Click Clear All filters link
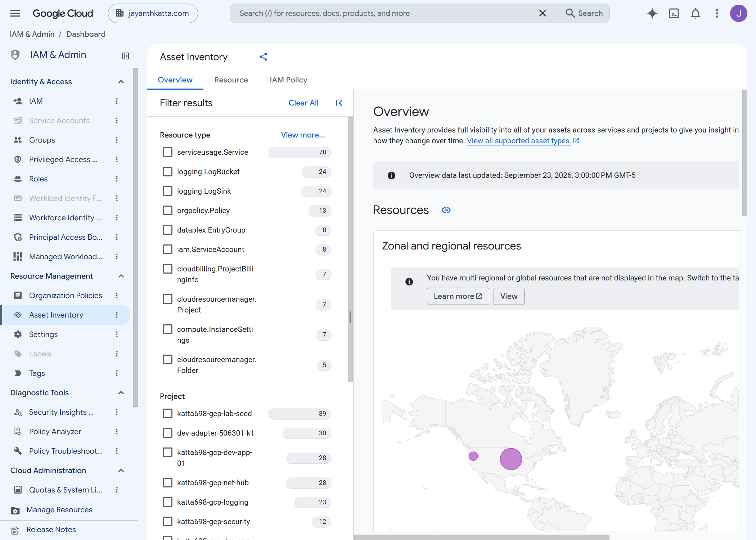The width and height of the screenshot is (756, 540). pyautogui.click(x=303, y=103)
